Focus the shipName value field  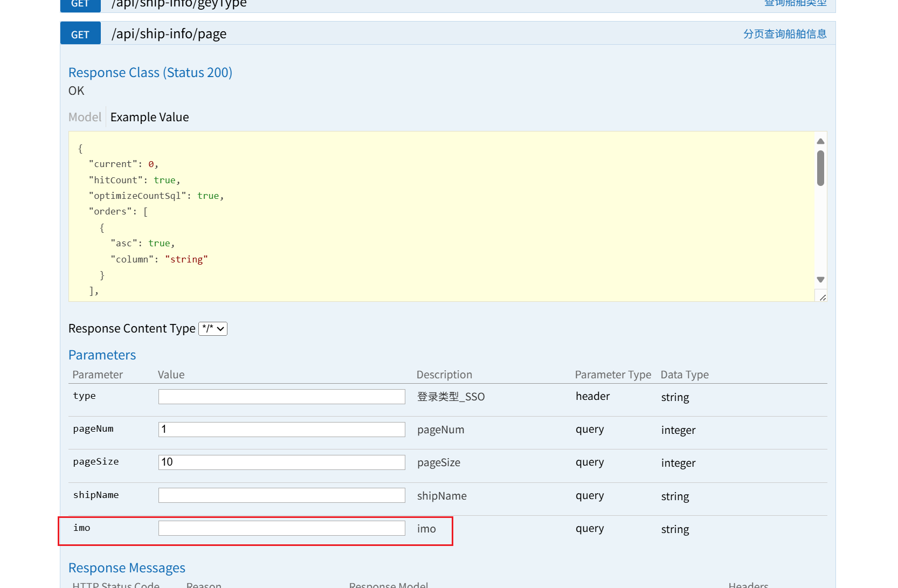tap(281, 495)
